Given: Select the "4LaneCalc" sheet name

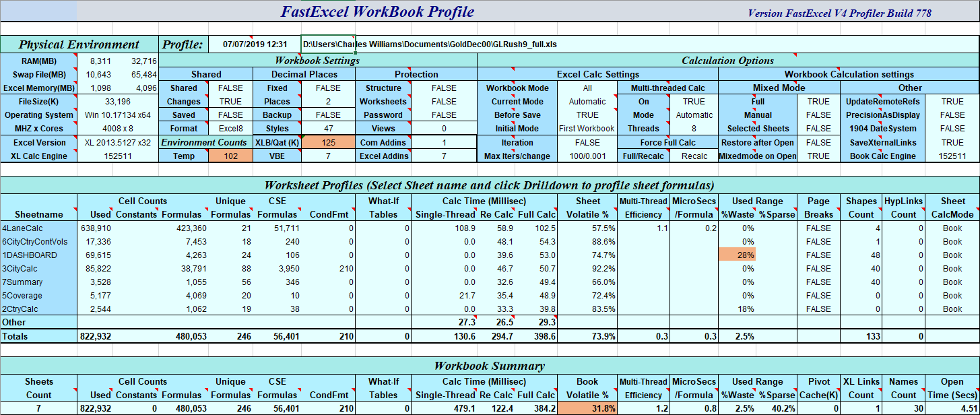Looking at the screenshot, I should click(x=38, y=228).
